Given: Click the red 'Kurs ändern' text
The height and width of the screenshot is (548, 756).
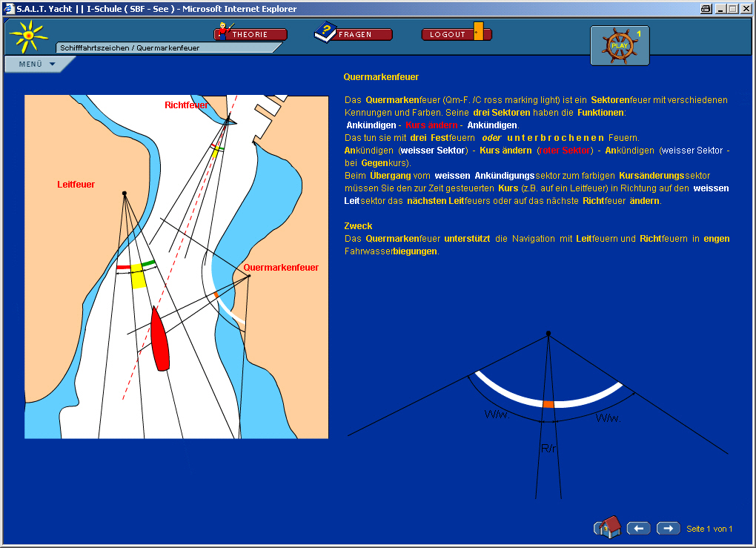Looking at the screenshot, I should click(x=431, y=125).
